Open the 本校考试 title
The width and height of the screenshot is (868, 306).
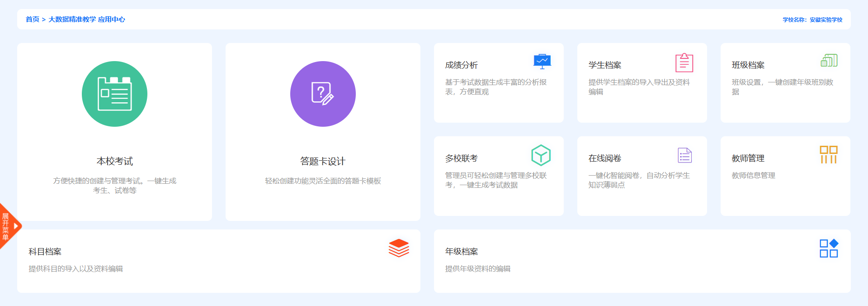114,161
